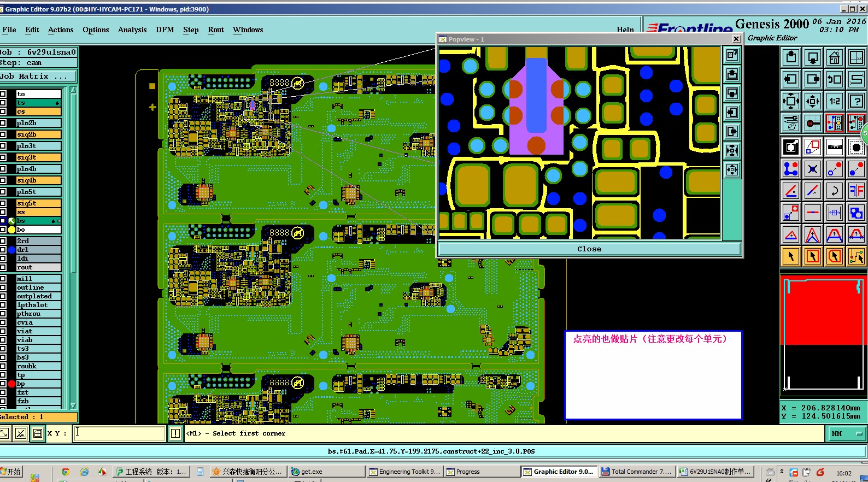The image size is (868, 482).
Task: Click the curved rotate arrow tool
Action: pos(835,191)
